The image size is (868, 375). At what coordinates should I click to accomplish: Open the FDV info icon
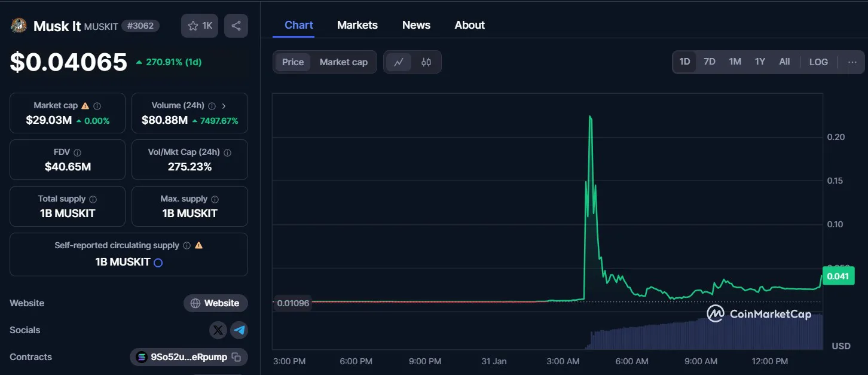click(77, 153)
